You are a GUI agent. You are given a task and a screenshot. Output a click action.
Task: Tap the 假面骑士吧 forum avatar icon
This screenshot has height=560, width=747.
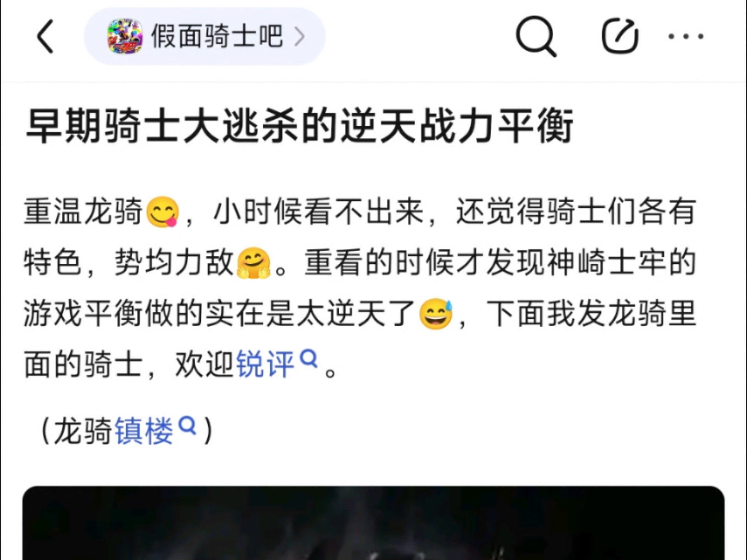pos(125,36)
